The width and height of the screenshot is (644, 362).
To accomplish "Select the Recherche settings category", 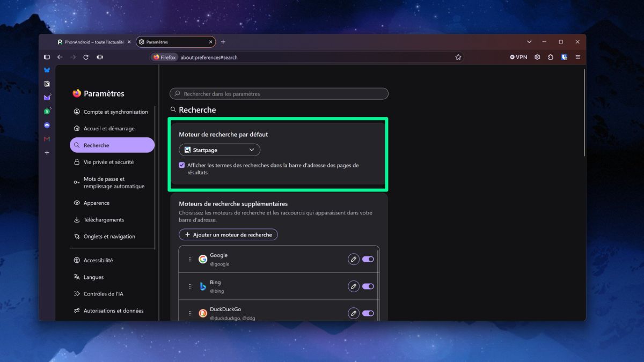I will pyautogui.click(x=112, y=145).
